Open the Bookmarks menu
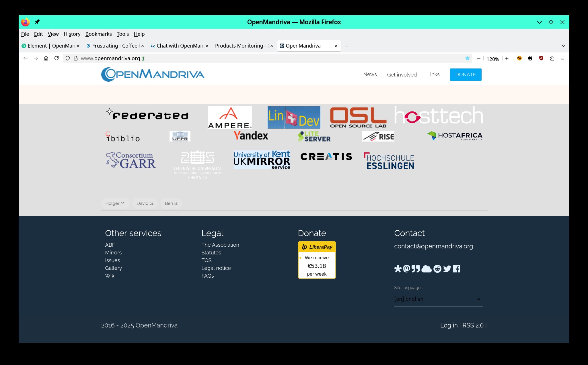Viewport: 588px width, 365px height. pos(98,34)
